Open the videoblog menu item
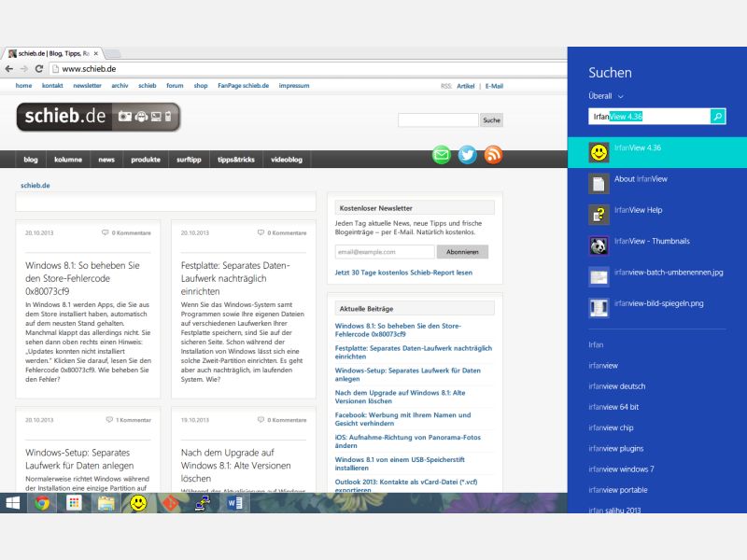This screenshot has width=747, height=560. pos(287,160)
